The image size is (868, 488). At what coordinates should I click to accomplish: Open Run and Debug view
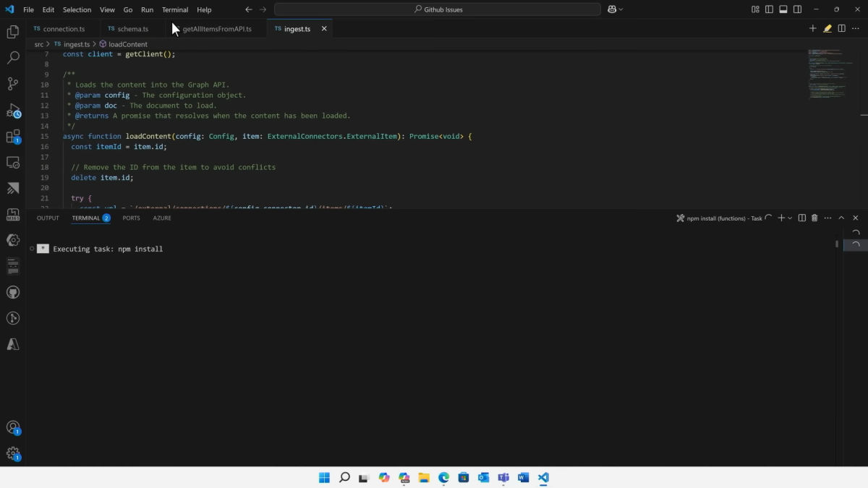pyautogui.click(x=13, y=111)
